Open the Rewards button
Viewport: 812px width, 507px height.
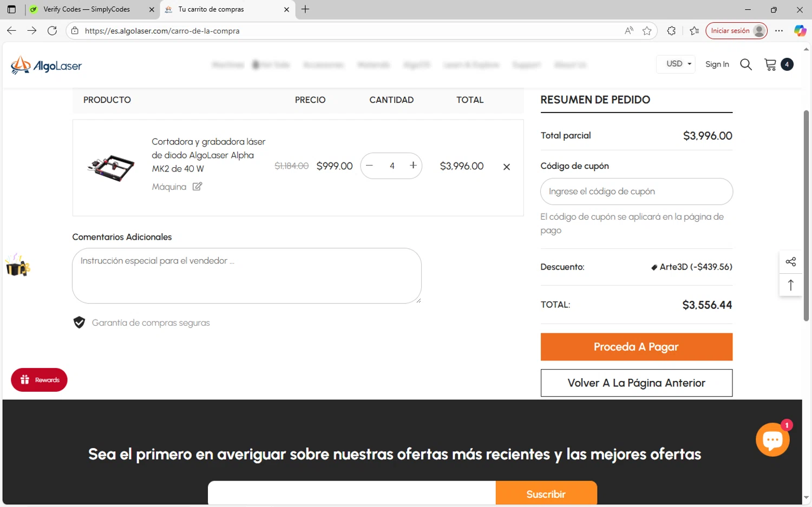tap(39, 380)
